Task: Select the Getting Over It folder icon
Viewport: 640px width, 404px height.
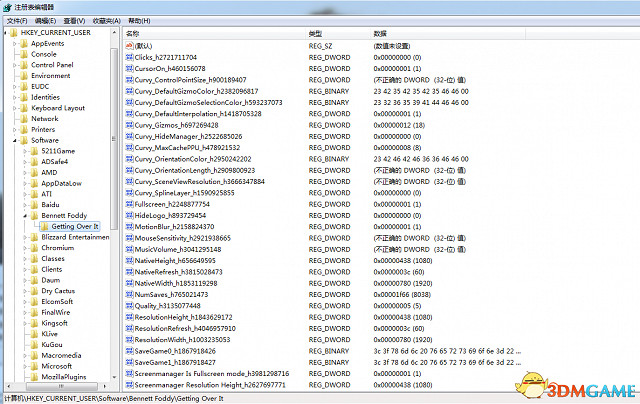Action: pos(44,226)
